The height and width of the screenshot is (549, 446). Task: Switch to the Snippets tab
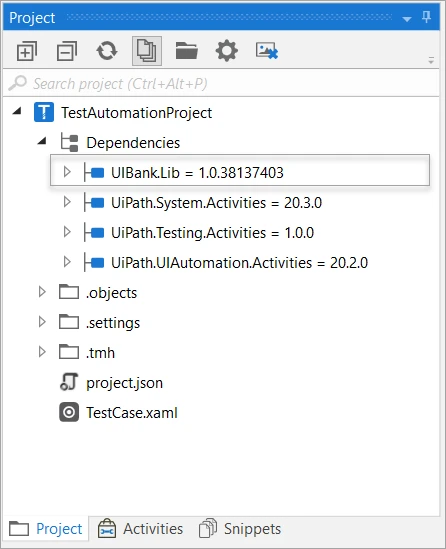click(x=240, y=529)
